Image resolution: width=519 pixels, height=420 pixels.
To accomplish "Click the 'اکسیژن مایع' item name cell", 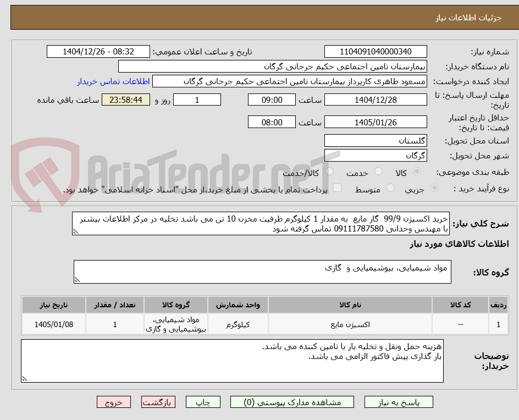I will pos(350,324).
